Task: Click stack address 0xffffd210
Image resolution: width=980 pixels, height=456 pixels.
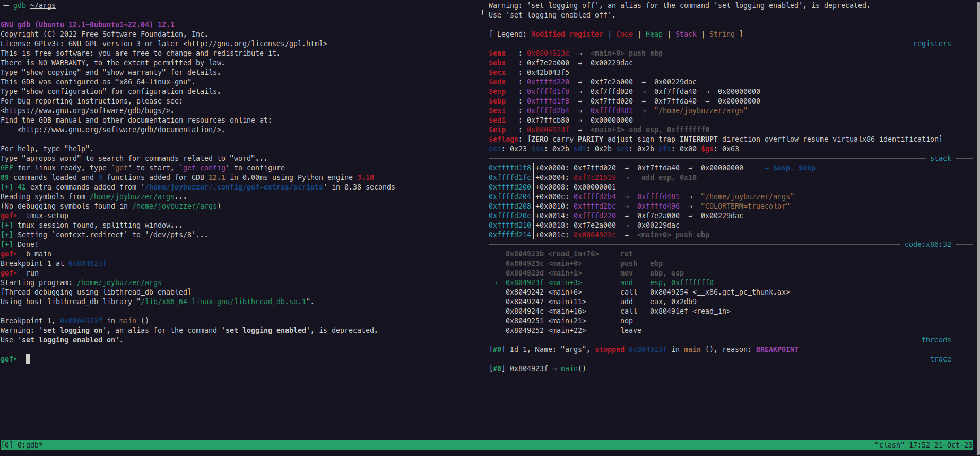Action: [510, 225]
